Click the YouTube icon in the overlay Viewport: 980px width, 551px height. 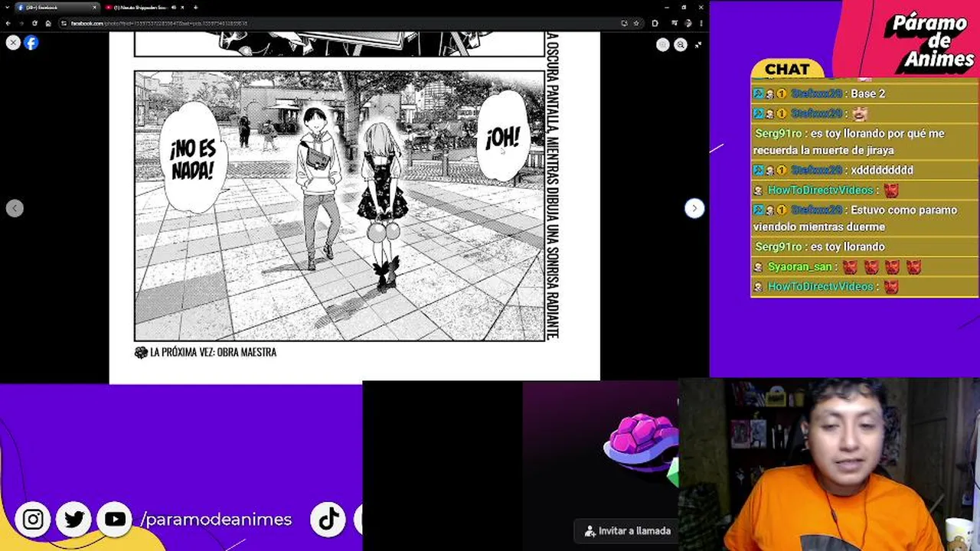click(x=115, y=520)
